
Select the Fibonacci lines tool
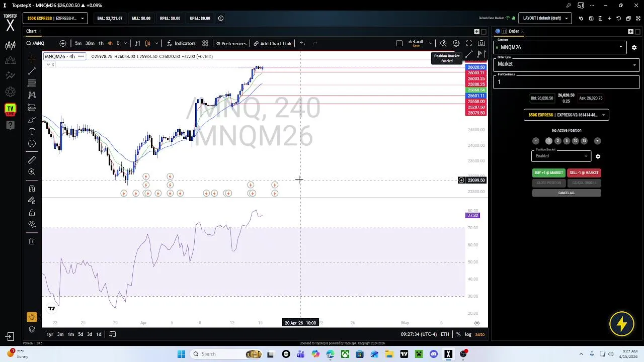[32, 83]
